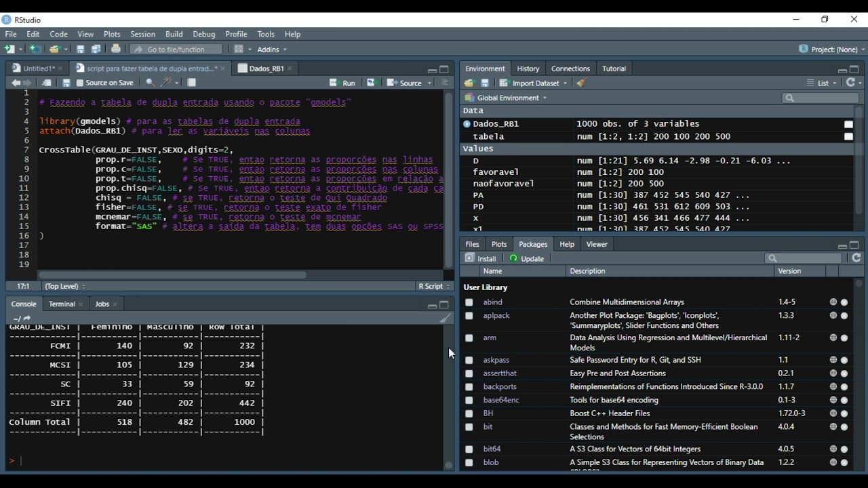The width and height of the screenshot is (868, 488).
Task: Load the aplpack package checkbox
Action: (469, 316)
